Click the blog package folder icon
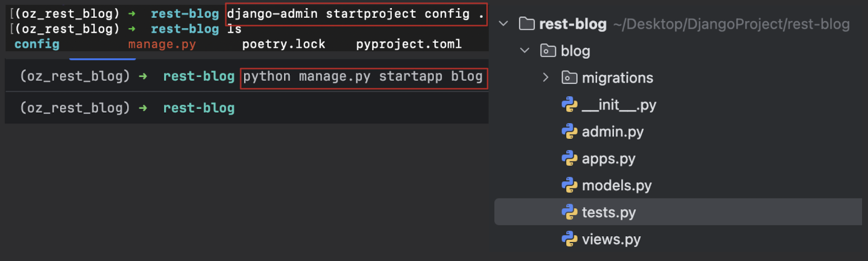 click(548, 51)
